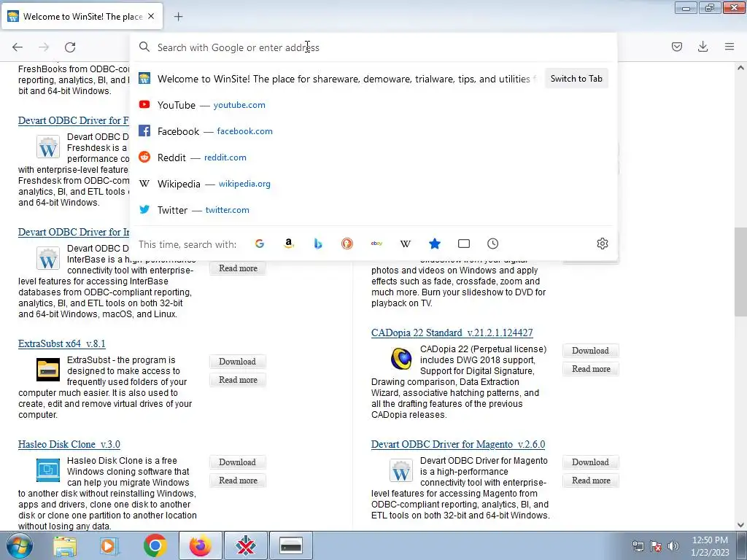Search this time with Wikipedia icon
This screenshot has height=560, width=747.
coord(406,244)
